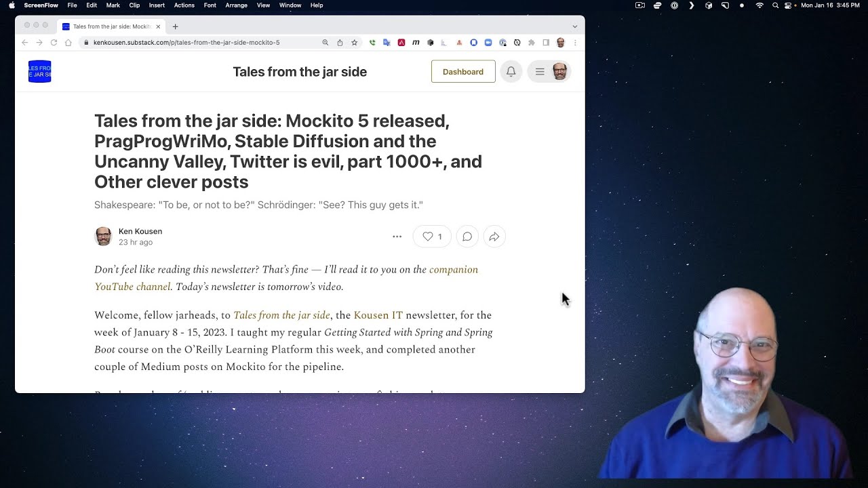Viewport: 868px width, 488px height.
Task: Click the post headline about Mockito 5
Action: [288, 151]
